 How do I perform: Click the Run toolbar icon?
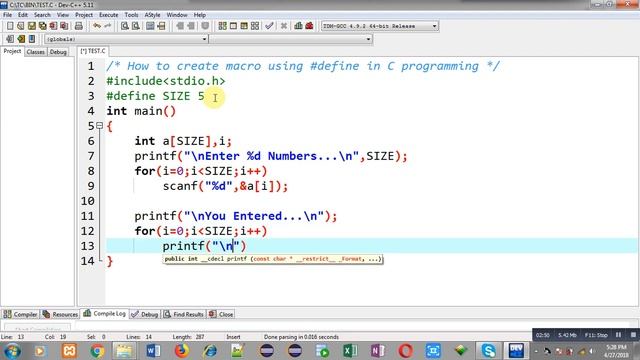pyautogui.click(x=233, y=26)
